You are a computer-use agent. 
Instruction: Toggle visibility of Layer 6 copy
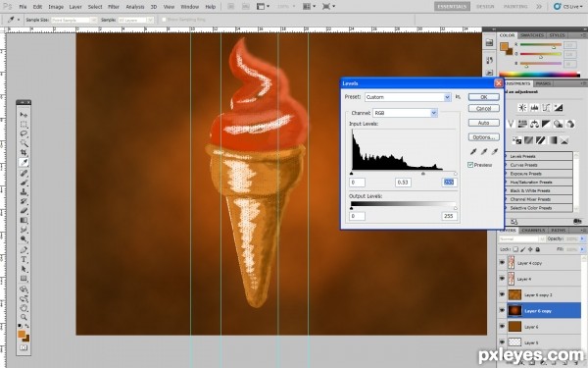(502, 310)
